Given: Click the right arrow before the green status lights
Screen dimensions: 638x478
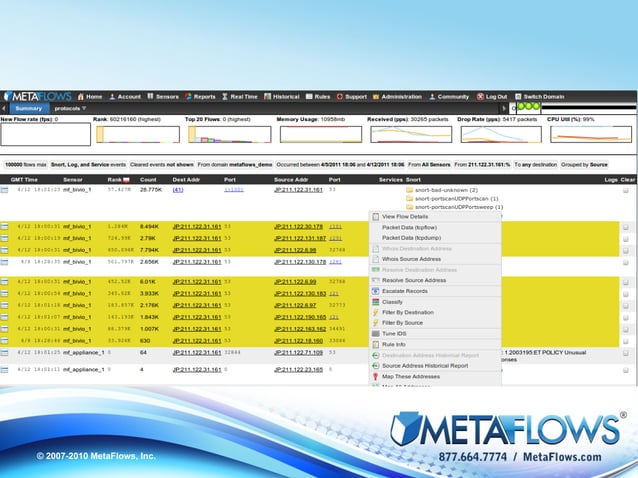Looking at the screenshot, I should [x=504, y=108].
